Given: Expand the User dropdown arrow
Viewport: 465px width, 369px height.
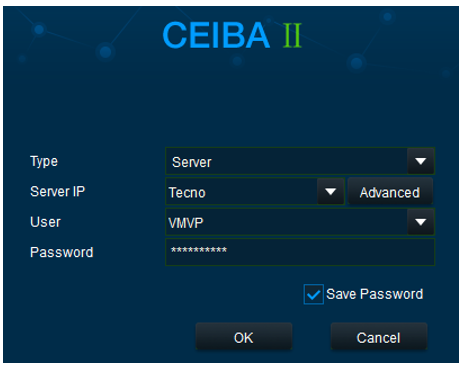Looking at the screenshot, I should 421,222.
